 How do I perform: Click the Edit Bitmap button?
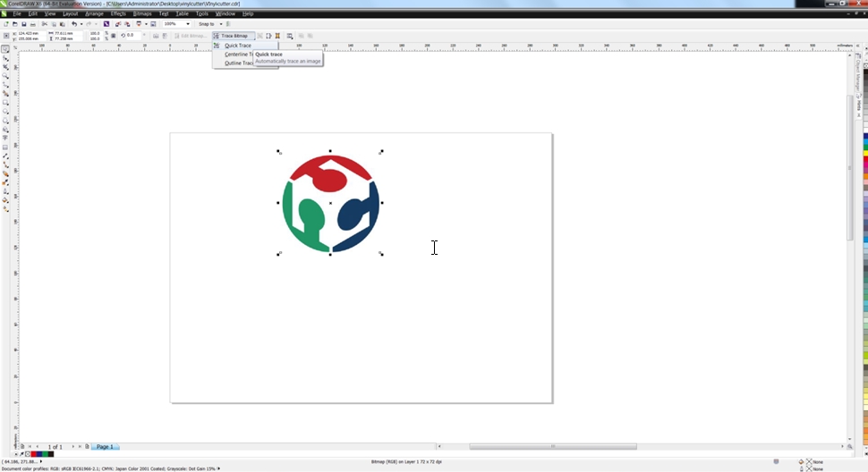click(191, 36)
